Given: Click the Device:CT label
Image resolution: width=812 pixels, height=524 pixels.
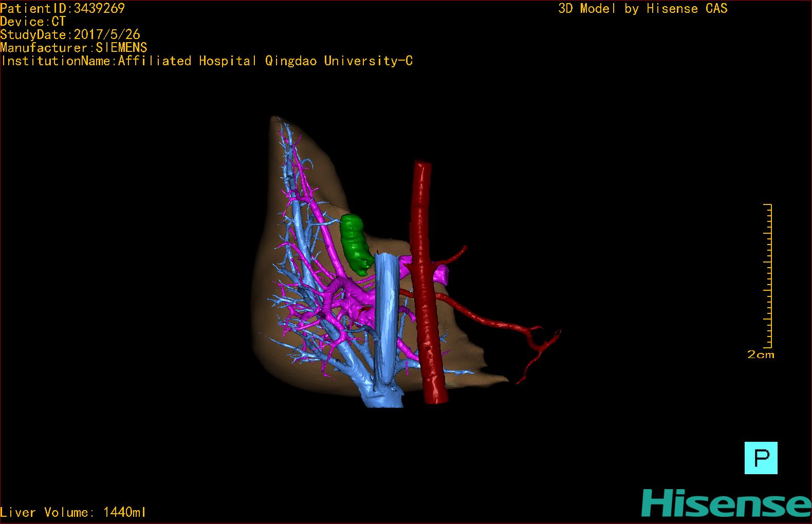Looking at the screenshot, I should point(33,22).
